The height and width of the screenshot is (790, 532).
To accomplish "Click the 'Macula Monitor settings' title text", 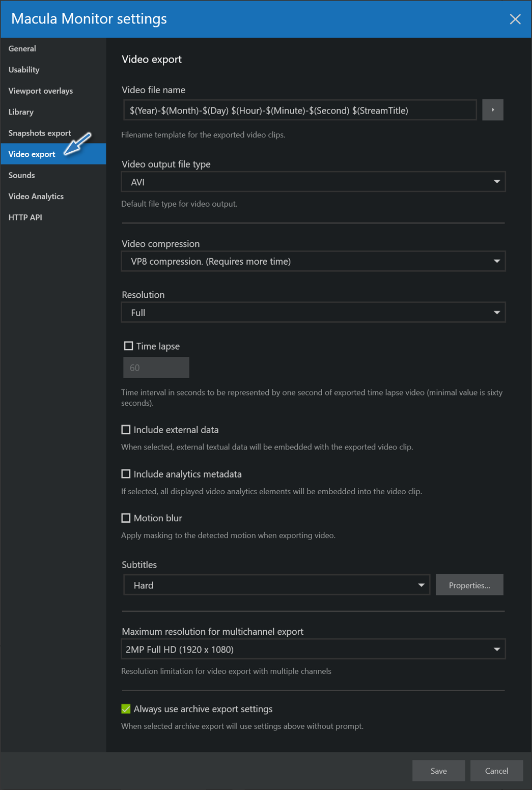I will pos(89,19).
